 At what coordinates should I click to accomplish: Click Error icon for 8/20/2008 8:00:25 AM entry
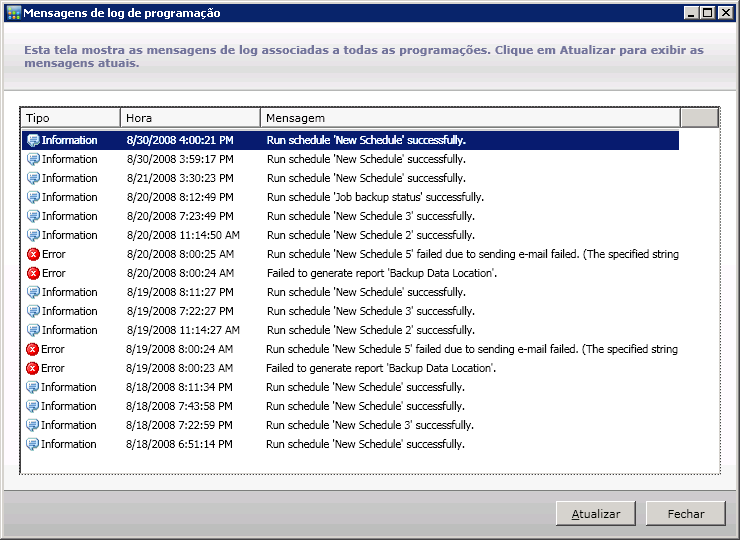point(33,255)
